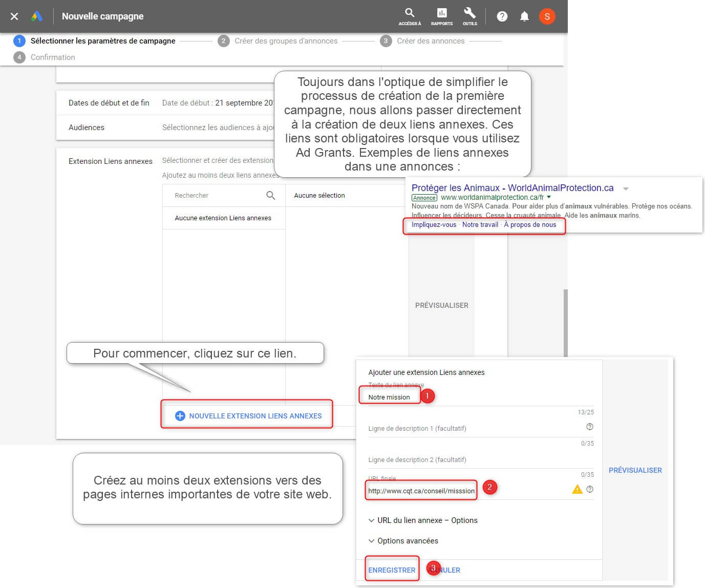This screenshot has height=588, width=705.
Task: Click the magnifier icon in Rechercher box
Action: [271, 196]
